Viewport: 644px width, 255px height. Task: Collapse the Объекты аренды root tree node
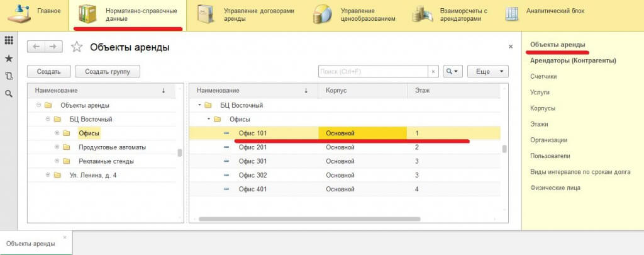click(x=38, y=105)
